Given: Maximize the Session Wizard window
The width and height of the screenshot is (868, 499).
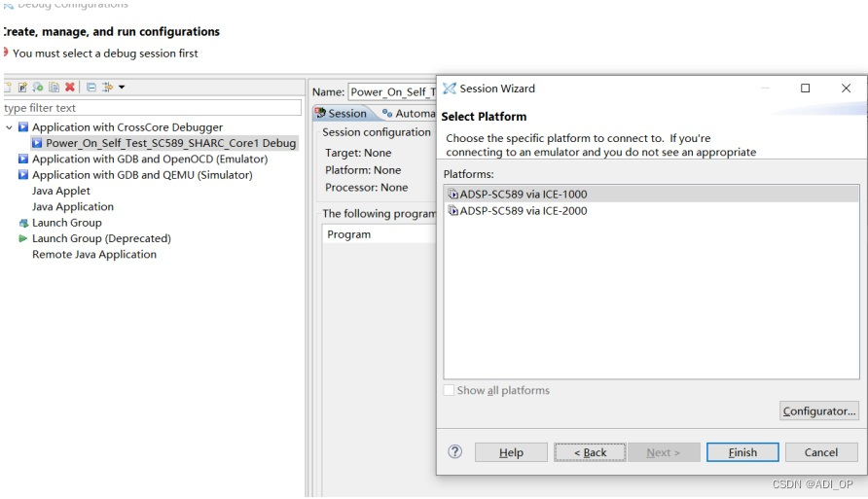Looking at the screenshot, I should [x=806, y=89].
